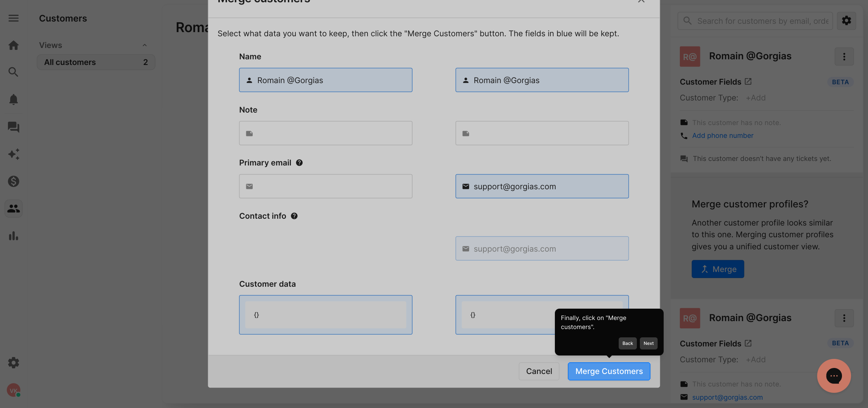Screen dimensions: 868x408
Task: Open notifications bell icon
Action: coord(14,99)
